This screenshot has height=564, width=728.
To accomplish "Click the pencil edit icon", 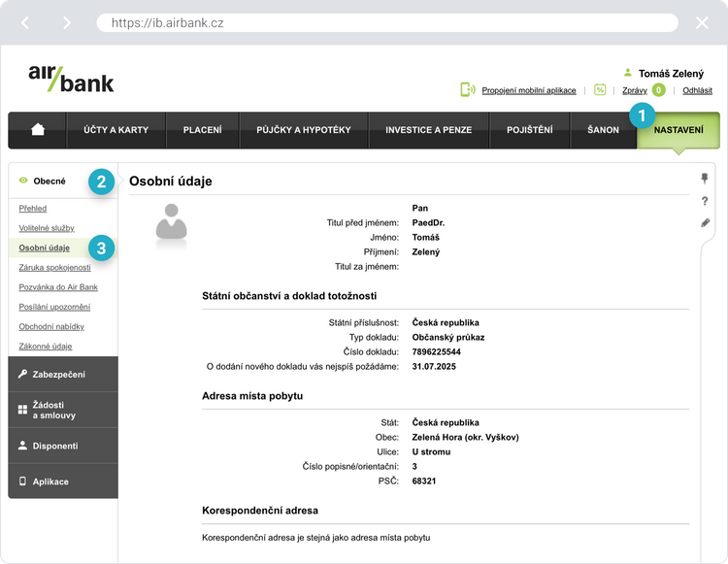I will pyautogui.click(x=705, y=223).
